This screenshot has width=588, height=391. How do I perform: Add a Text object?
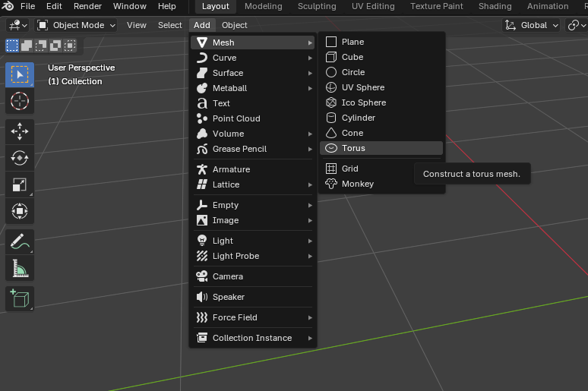click(x=253, y=103)
